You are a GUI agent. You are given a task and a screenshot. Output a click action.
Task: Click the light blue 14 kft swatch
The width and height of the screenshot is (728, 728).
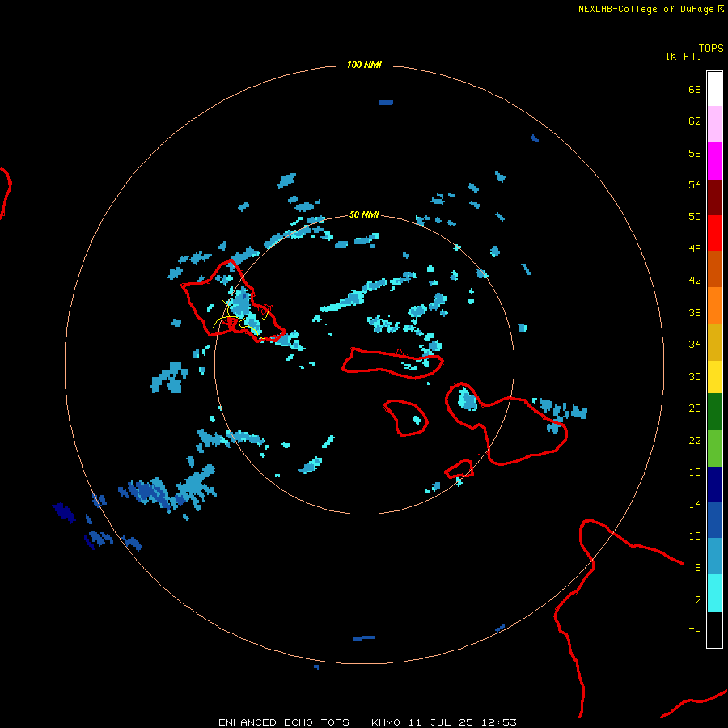pos(714,557)
